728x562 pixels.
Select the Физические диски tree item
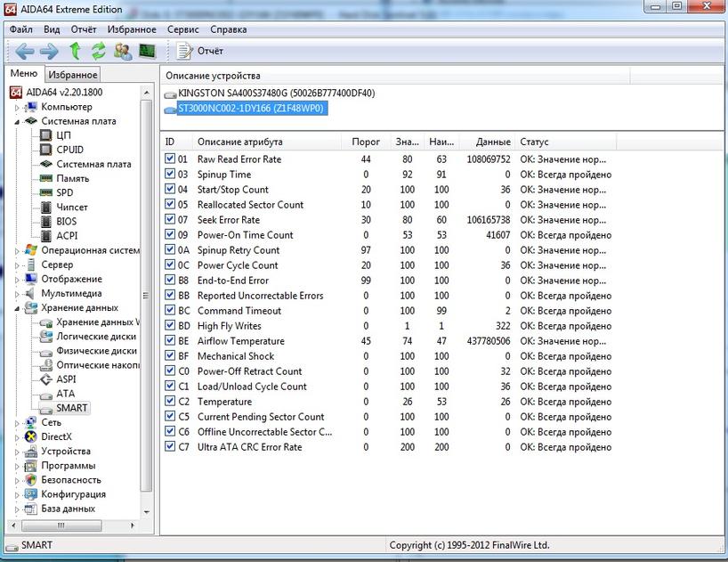[97, 351]
